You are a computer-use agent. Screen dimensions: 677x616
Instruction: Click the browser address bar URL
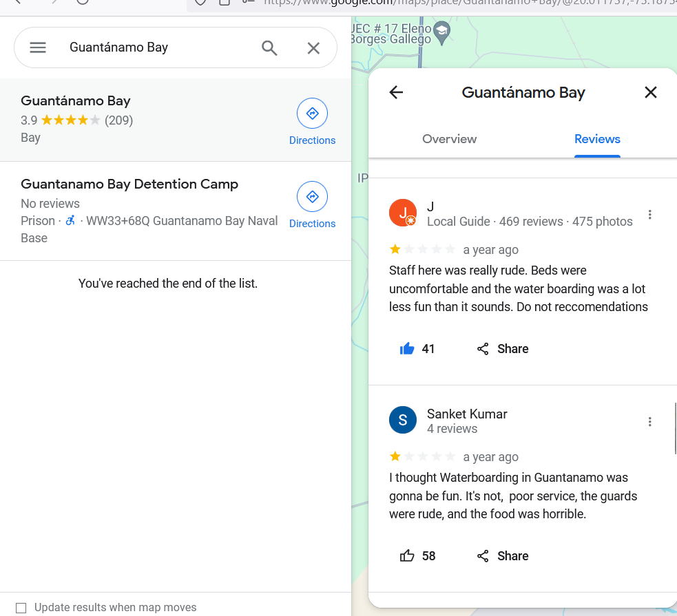[x=470, y=3]
